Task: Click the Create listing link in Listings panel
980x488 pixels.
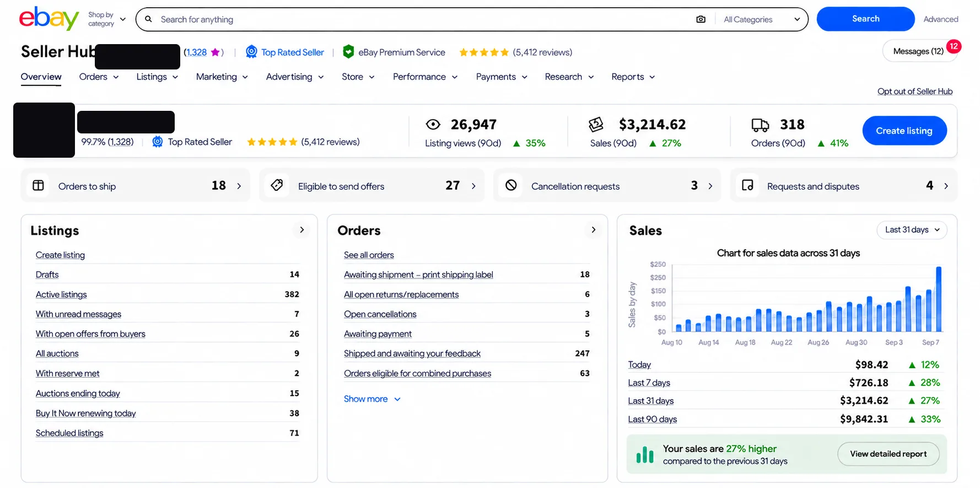Action: click(60, 255)
